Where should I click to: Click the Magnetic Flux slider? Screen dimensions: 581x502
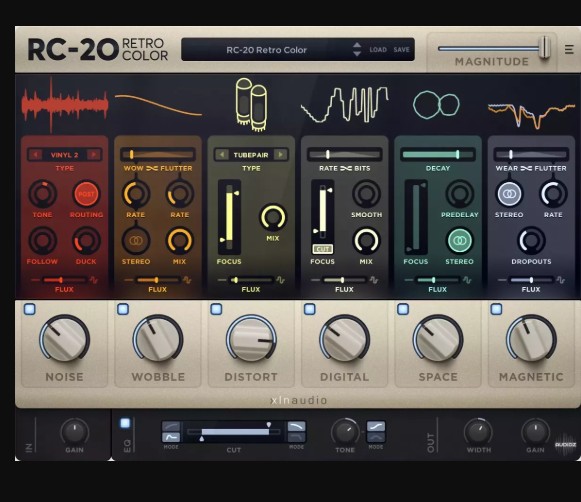coord(531,280)
